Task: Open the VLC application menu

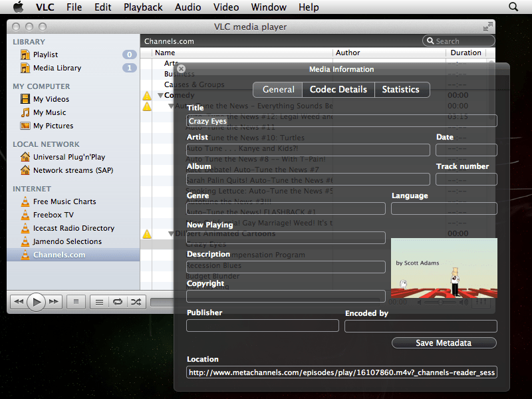Action: [x=45, y=7]
